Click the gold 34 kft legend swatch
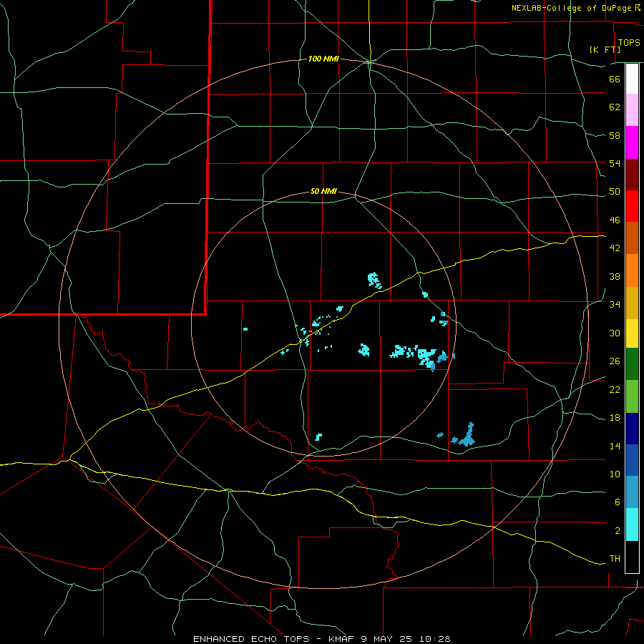Screen dimensions: 644x644 point(632,303)
